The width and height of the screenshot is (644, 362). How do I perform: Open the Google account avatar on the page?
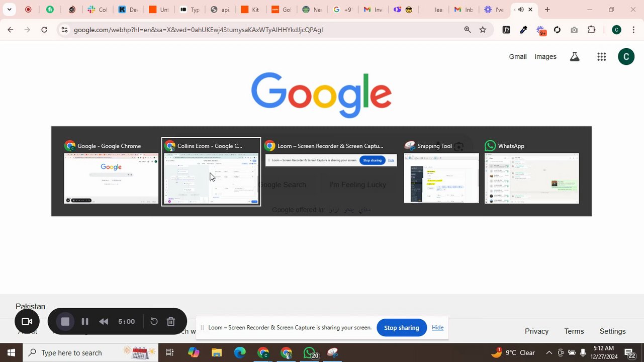626,57
